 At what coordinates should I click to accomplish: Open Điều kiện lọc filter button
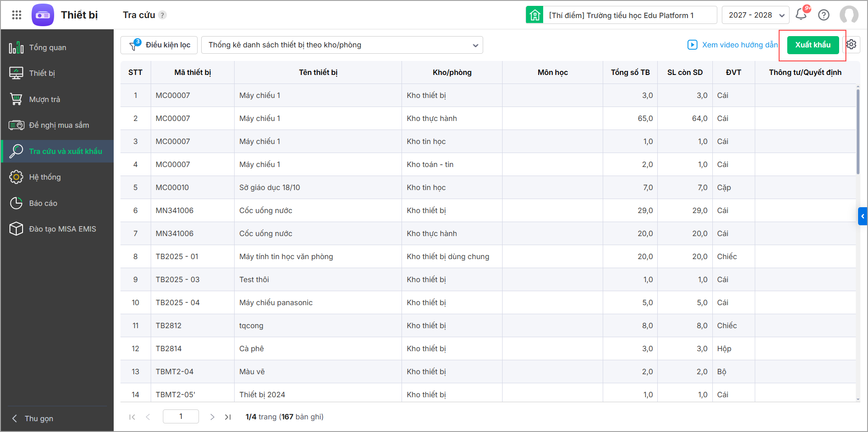click(x=159, y=45)
